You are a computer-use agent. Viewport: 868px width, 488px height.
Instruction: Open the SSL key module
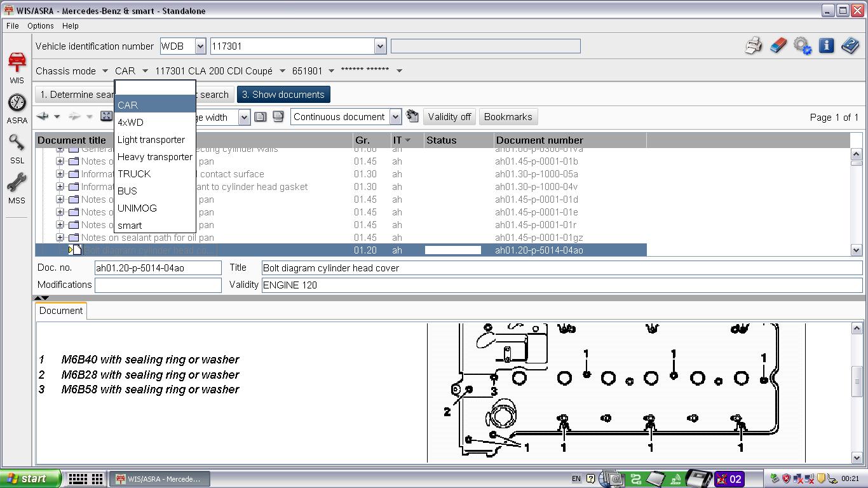tap(17, 147)
